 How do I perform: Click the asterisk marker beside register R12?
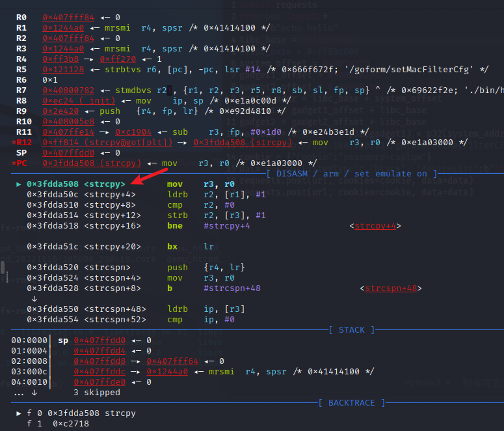tap(14, 142)
